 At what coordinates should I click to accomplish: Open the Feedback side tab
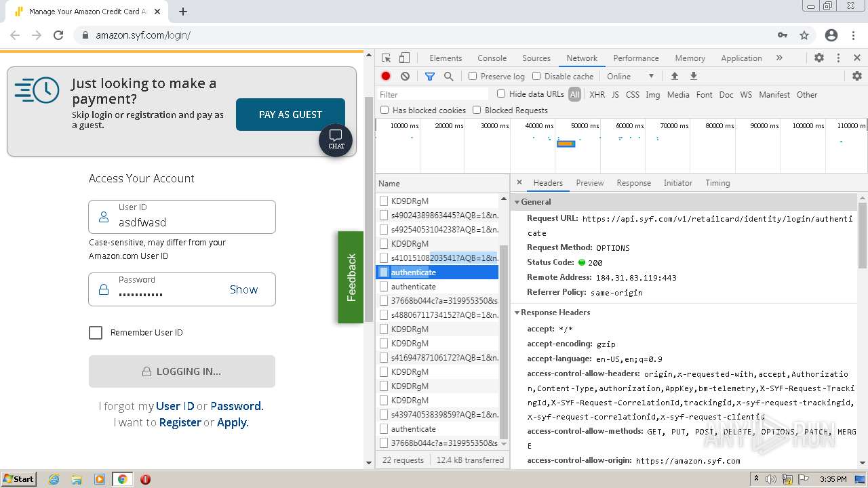tap(351, 277)
